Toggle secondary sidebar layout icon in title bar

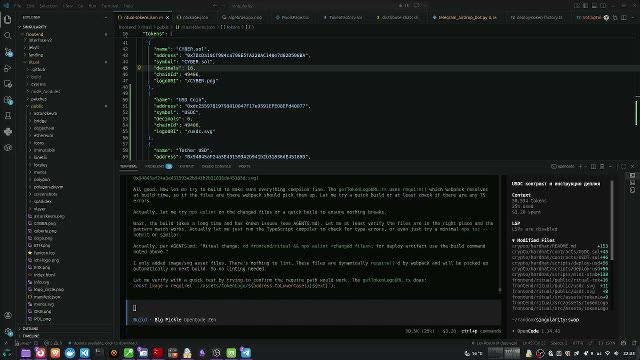tap(603, 6)
